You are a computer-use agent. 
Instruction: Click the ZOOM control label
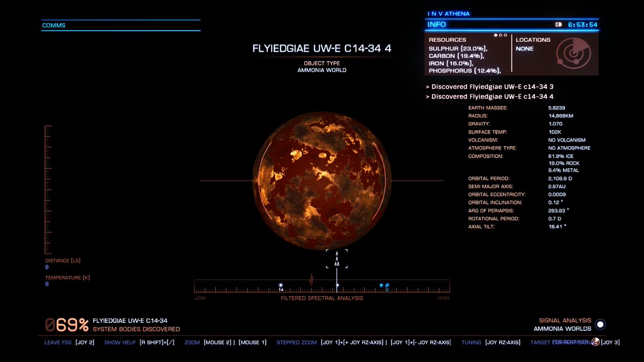pyautogui.click(x=192, y=342)
